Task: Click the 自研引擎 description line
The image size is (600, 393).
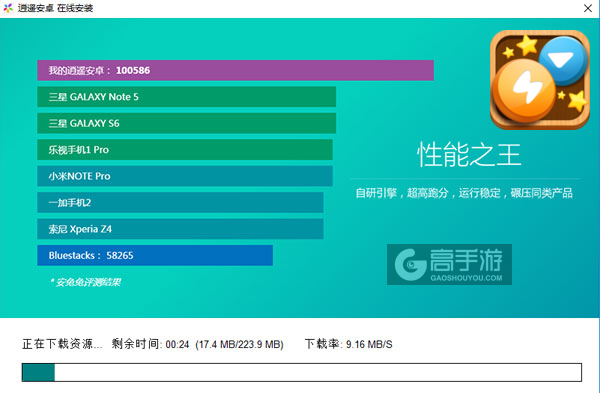Action: pyautogui.click(x=464, y=193)
